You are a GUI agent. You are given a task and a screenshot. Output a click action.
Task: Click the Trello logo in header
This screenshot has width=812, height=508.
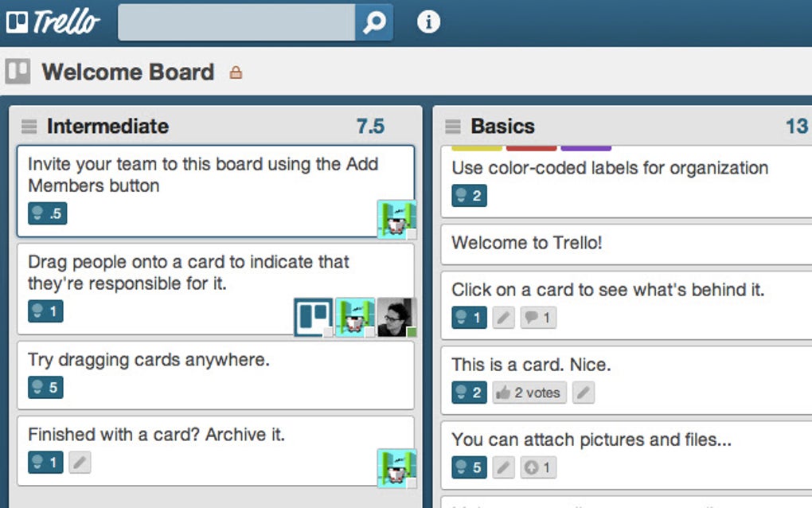tap(53, 22)
